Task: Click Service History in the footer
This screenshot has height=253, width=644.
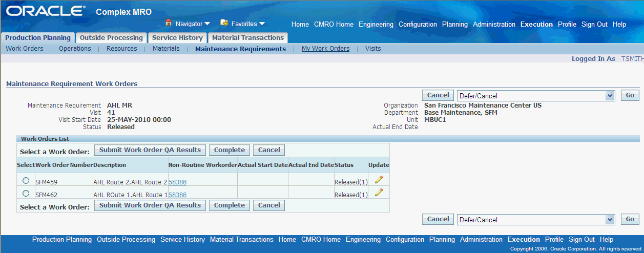Action: coord(182,239)
